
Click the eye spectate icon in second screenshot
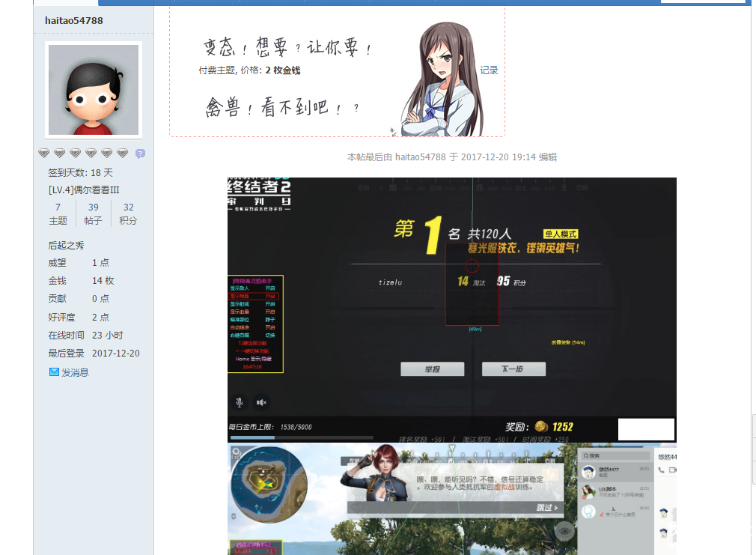click(x=564, y=531)
